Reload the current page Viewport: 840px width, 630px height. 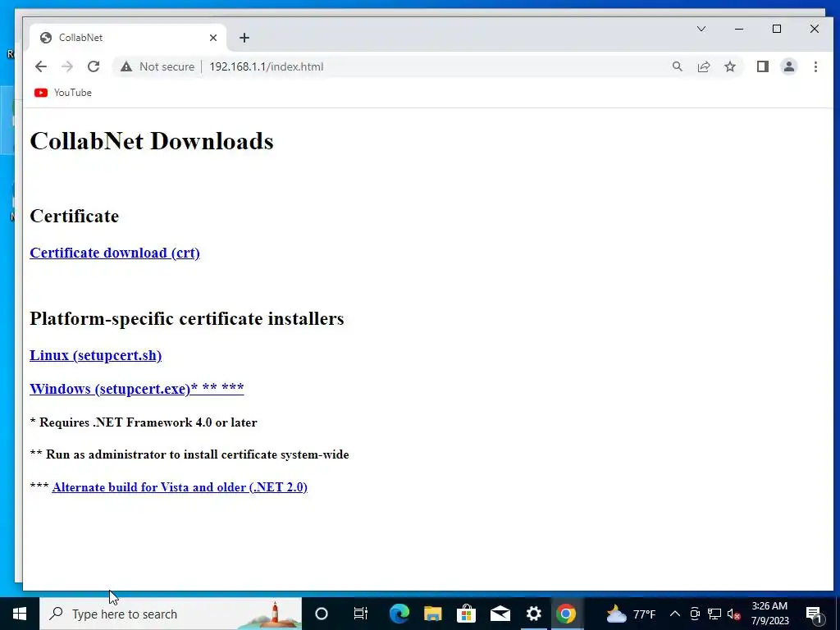click(94, 66)
